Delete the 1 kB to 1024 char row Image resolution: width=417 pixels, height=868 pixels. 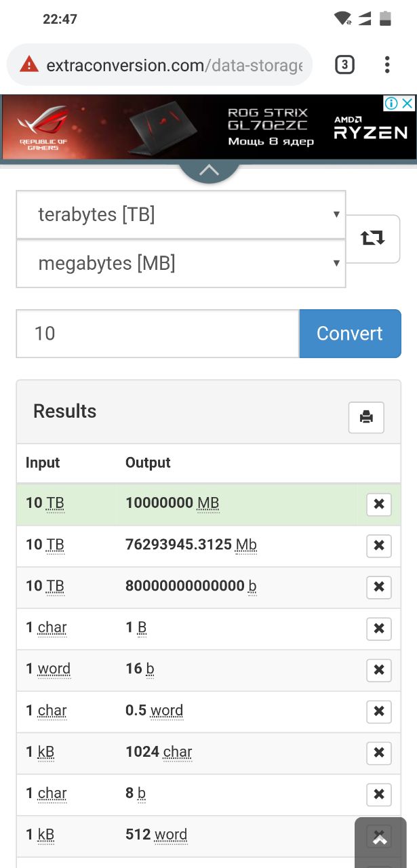[x=379, y=753]
